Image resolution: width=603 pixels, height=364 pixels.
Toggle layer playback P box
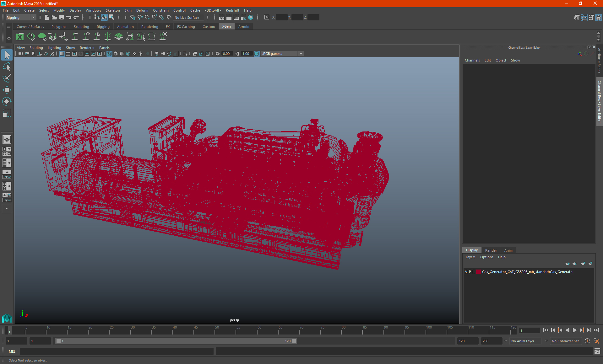pos(470,272)
